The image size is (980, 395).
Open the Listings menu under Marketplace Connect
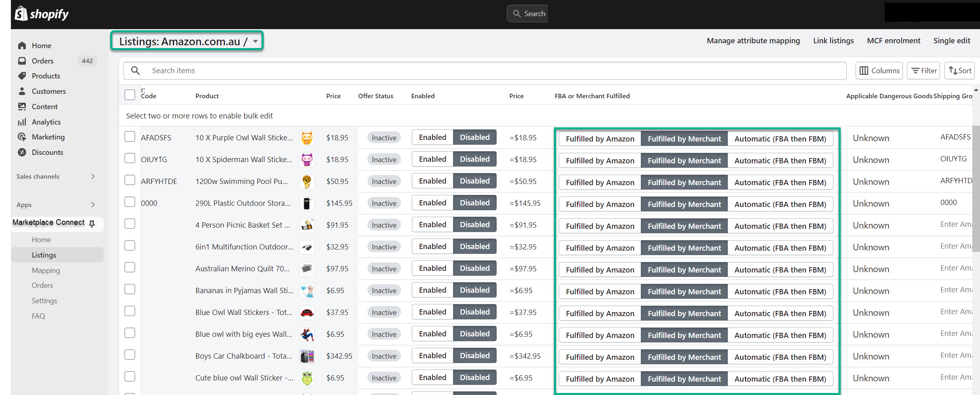click(x=57, y=255)
